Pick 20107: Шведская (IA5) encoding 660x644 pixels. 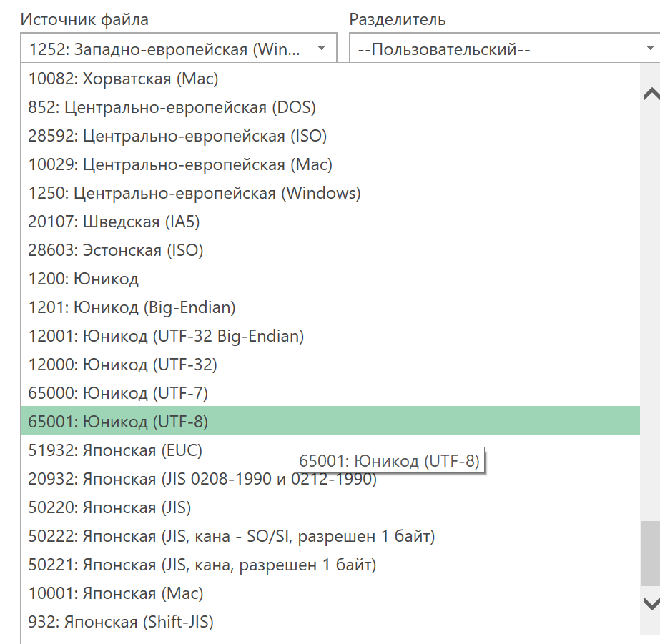[x=114, y=222]
